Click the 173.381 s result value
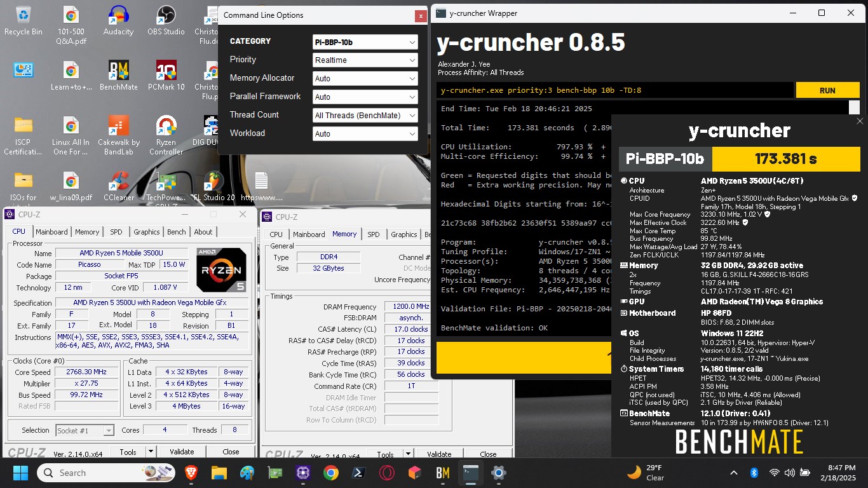 tap(785, 159)
